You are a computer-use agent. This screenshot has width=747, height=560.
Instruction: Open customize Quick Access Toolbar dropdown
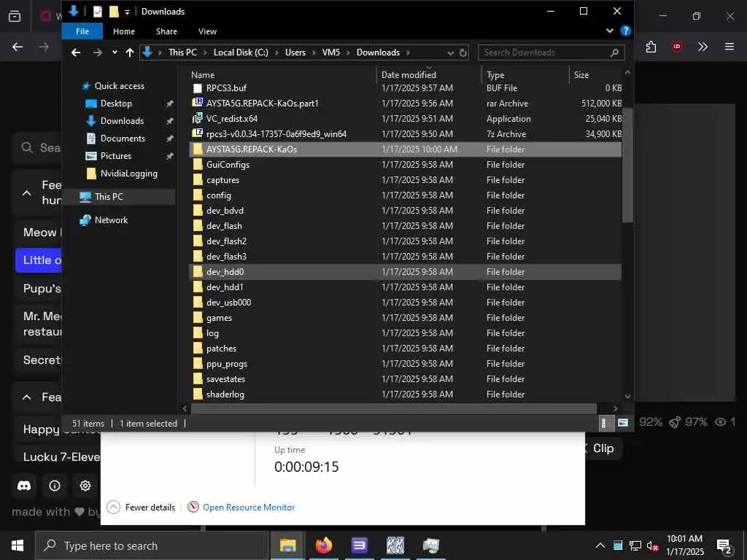[127, 12]
